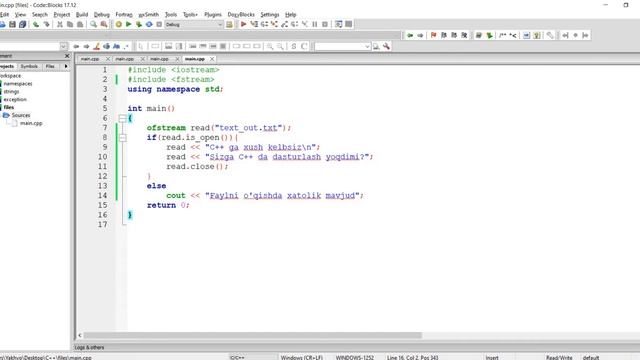
Task: Click the editor horizontal scrollbar thumb
Action: (253, 336)
